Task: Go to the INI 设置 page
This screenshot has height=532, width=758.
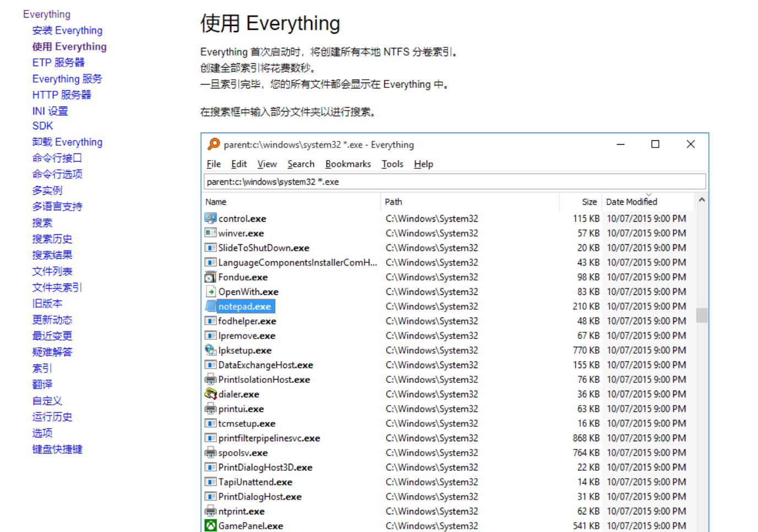Action: [50, 111]
